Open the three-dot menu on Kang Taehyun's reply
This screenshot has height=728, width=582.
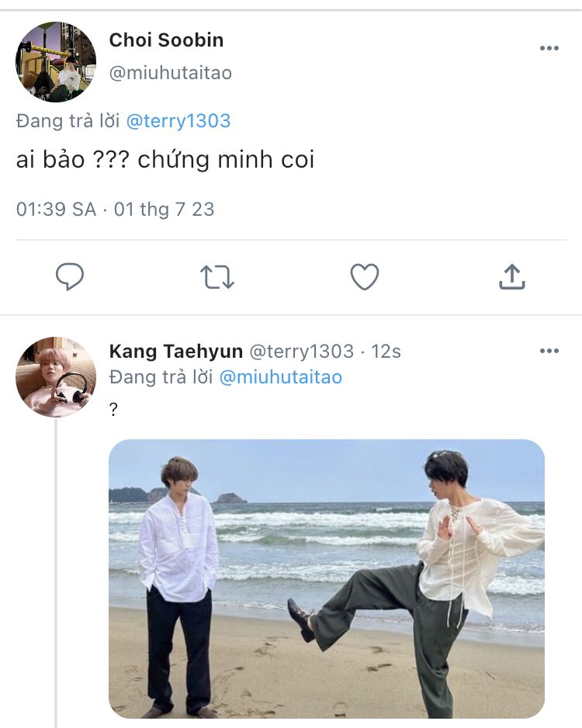(549, 351)
